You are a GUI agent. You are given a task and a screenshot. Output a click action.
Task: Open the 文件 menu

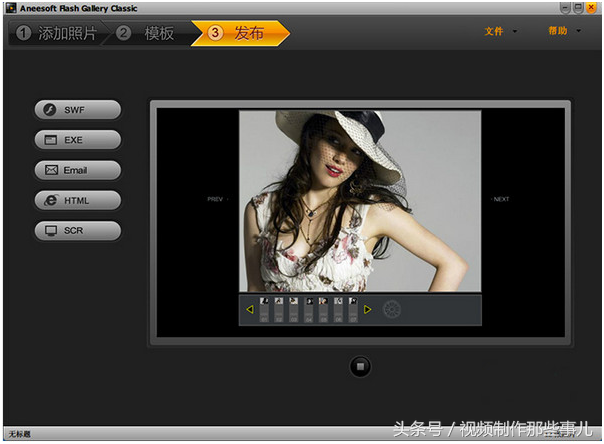point(493,31)
